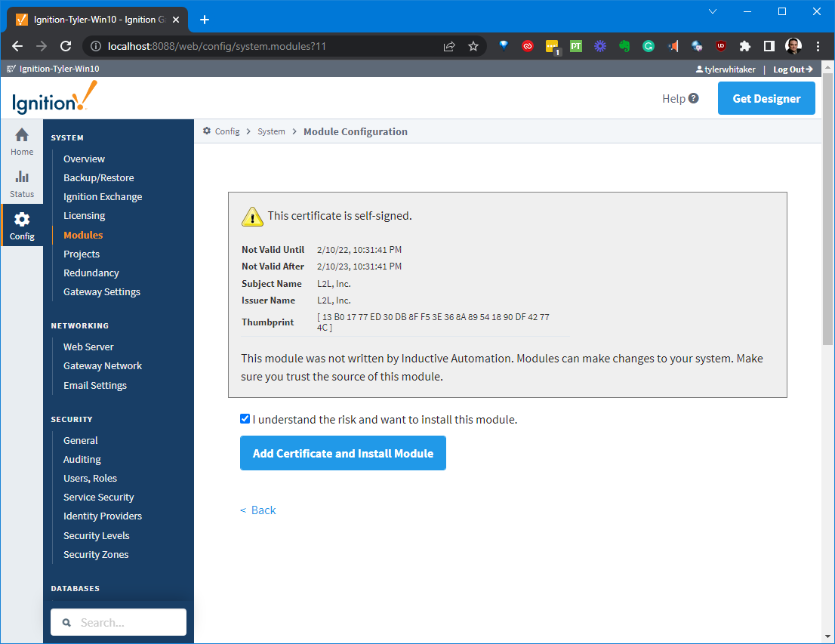The width and height of the screenshot is (835, 644).
Task: Open Web Server under Networking
Action: (x=88, y=347)
